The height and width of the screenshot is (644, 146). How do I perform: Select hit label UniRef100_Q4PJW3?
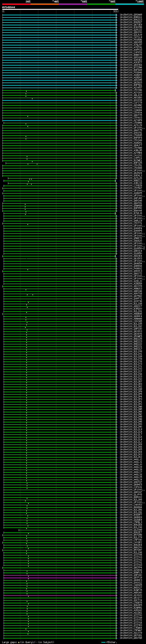(131, 198)
